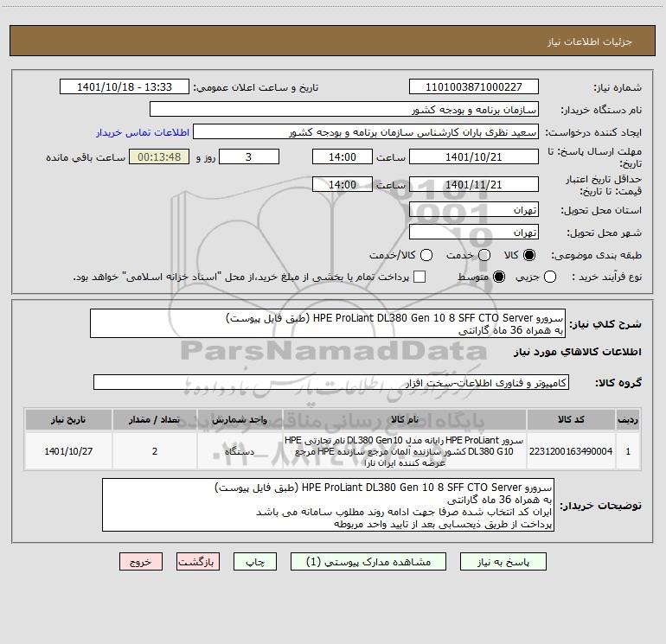
Task: Click the row number 1 cell
Action: tap(628, 451)
